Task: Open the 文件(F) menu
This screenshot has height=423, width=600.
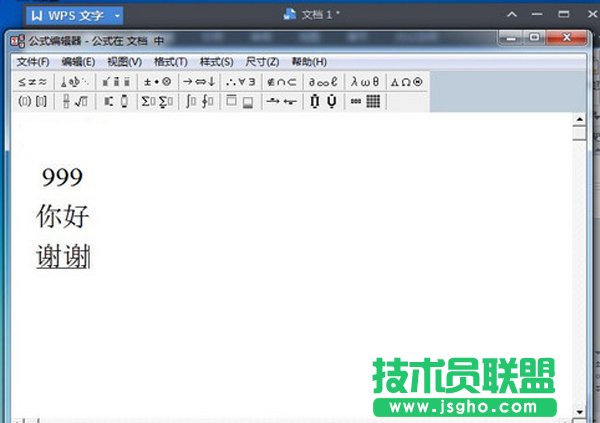Action: click(x=32, y=62)
